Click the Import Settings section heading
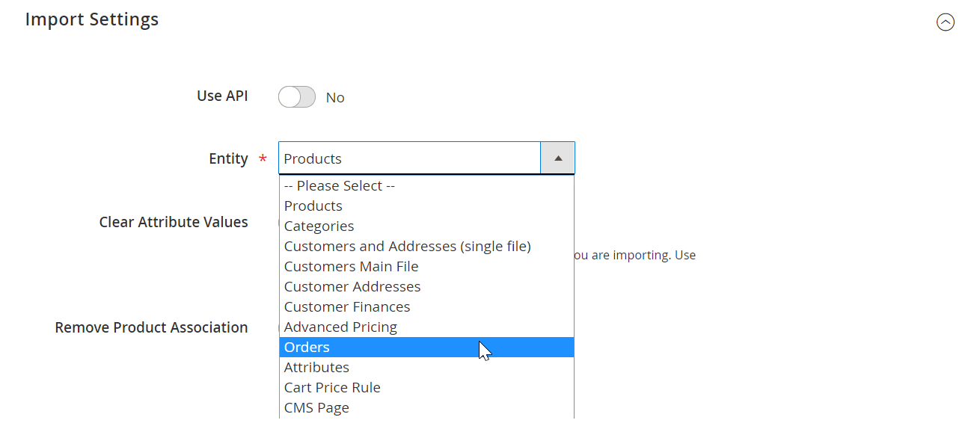Screen dimensions: 980x426 coord(92,19)
